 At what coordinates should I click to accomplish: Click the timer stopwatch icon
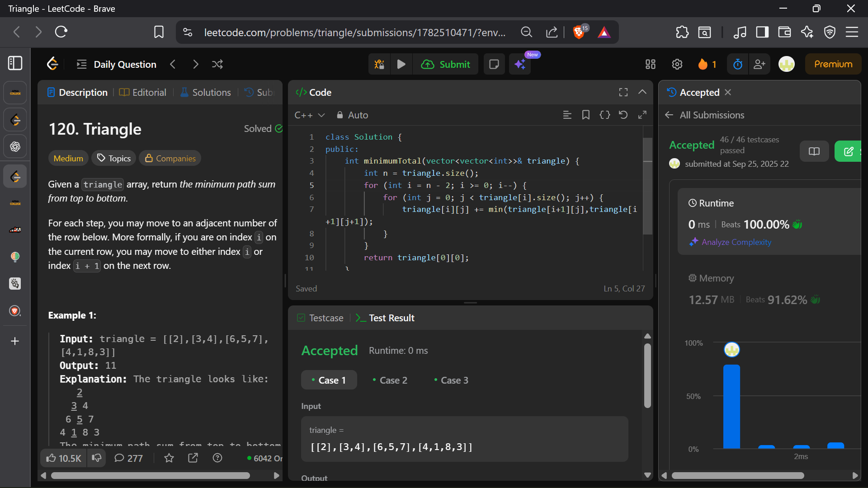tap(738, 64)
